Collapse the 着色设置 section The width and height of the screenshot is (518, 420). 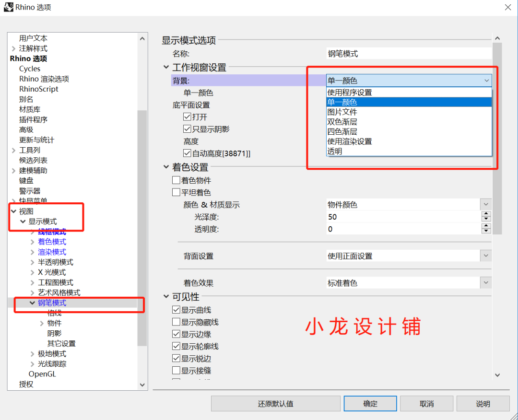[166, 167]
